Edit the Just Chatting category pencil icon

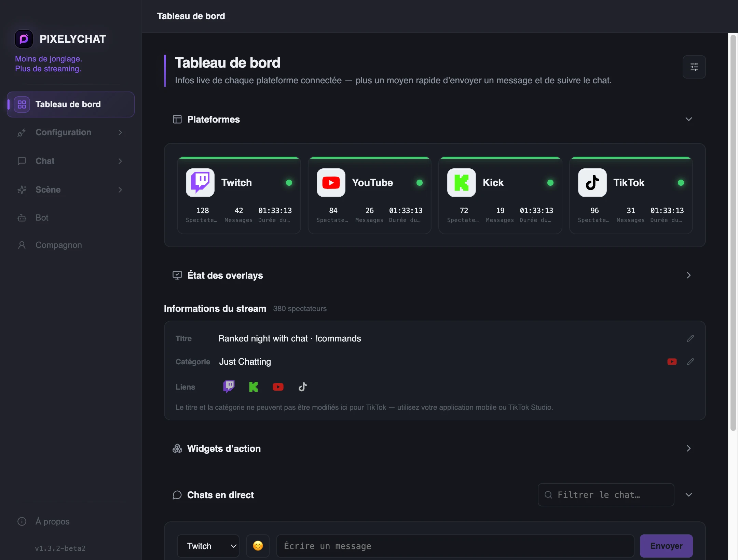tap(691, 362)
